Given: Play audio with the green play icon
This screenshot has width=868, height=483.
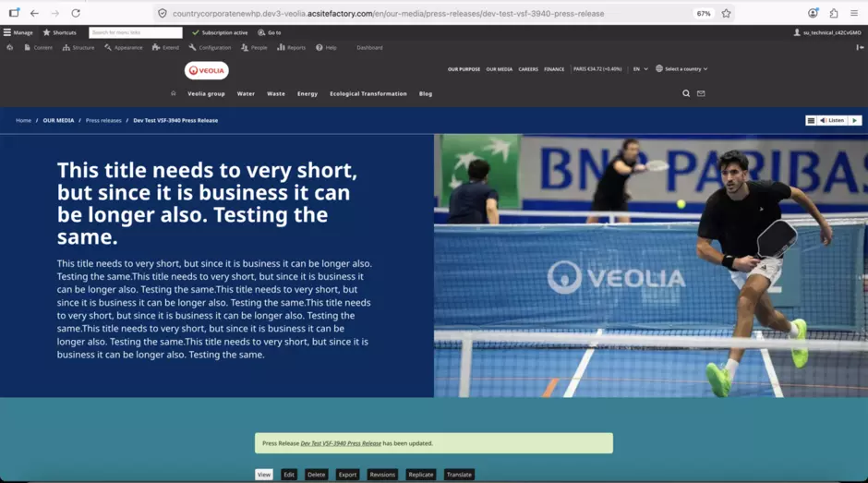Looking at the screenshot, I should (x=855, y=120).
